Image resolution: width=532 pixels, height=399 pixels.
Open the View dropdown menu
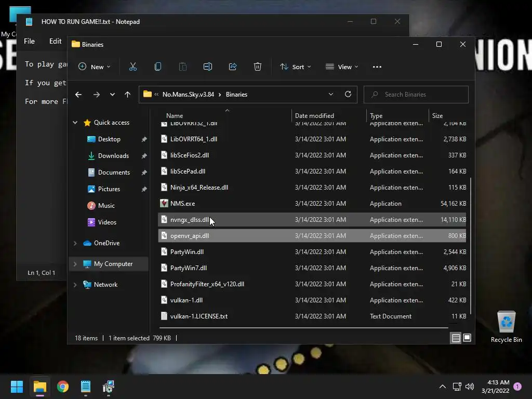342,67
